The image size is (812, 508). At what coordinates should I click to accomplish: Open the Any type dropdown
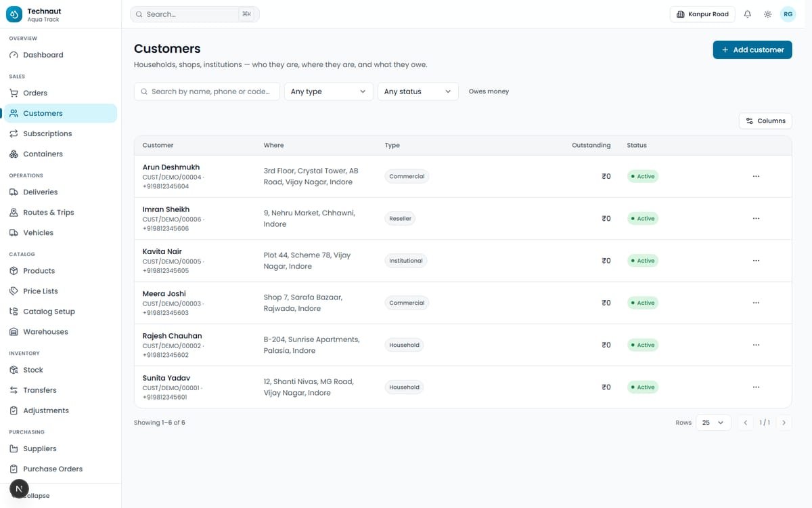pyautogui.click(x=328, y=91)
